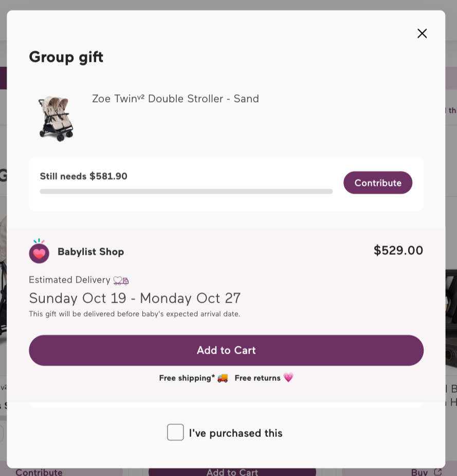Click the large Add to Cart button
The width and height of the screenshot is (457, 476).
pos(226,350)
